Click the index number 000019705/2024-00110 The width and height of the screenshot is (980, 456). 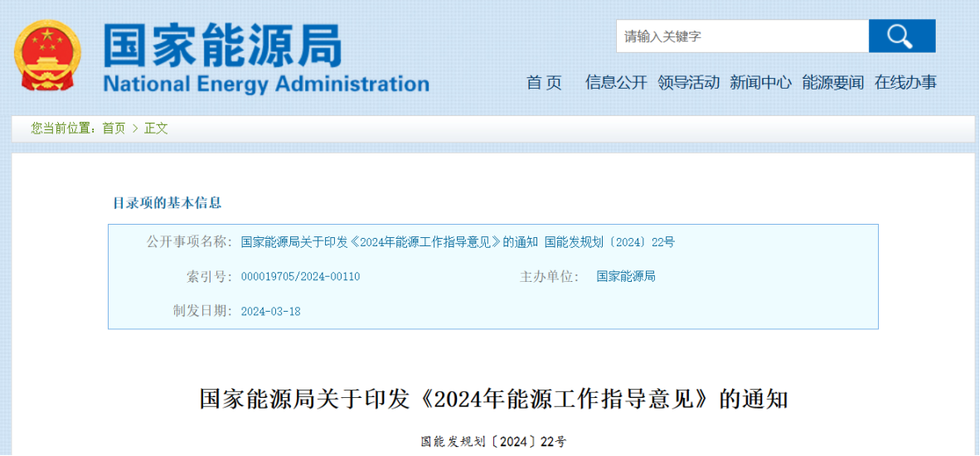pos(301,277)
